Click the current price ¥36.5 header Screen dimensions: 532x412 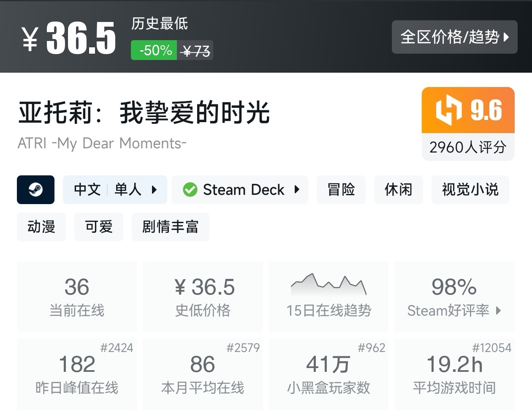tap(68, 38)
